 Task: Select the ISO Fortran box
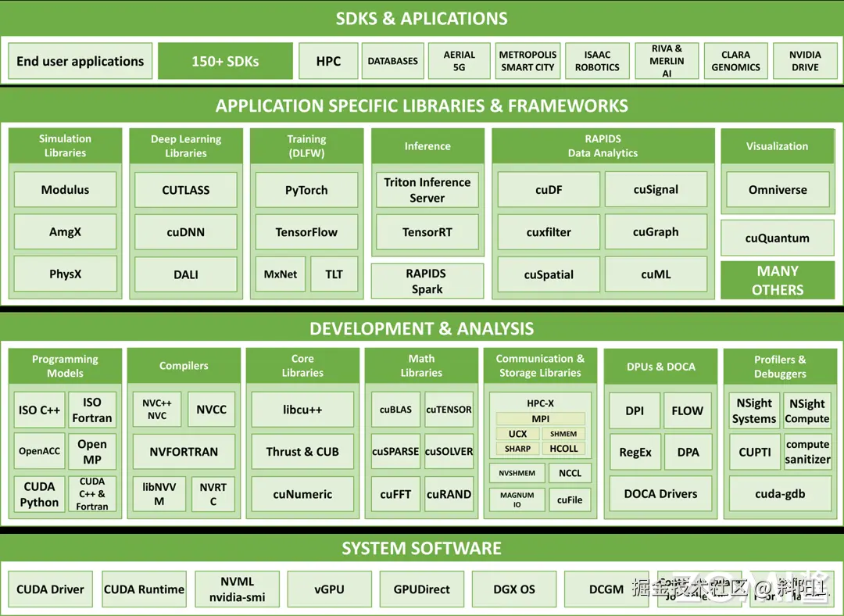tap(92, 410)
